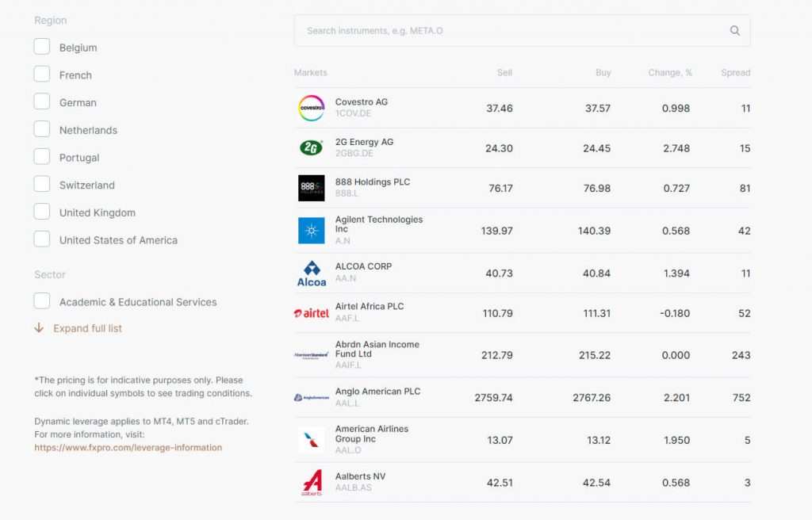This screenshot has width=812, height=520.
Task: Select the Netherlands region checkbox
Action: coord(42,129)
